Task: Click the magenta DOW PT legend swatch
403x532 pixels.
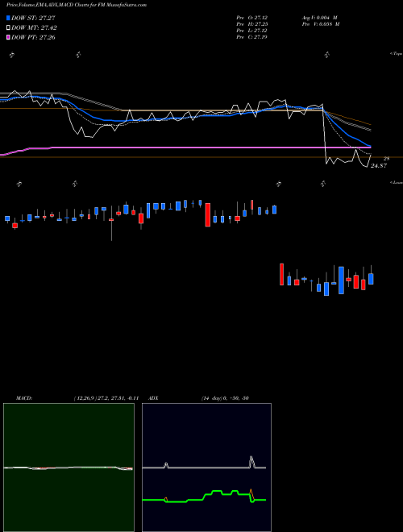Action: click(x=8, y=37)
